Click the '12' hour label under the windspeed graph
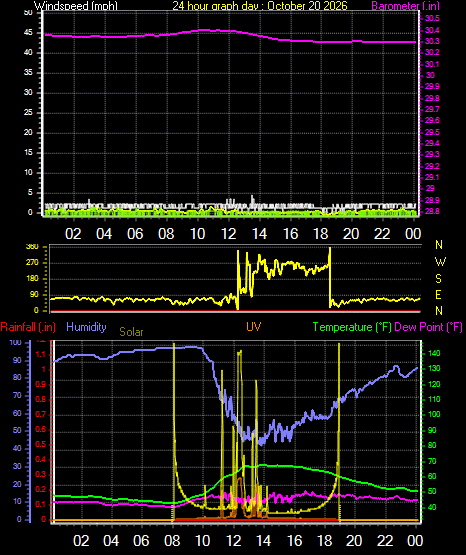Viewport: 466px width, 555px height. point(229,234)
